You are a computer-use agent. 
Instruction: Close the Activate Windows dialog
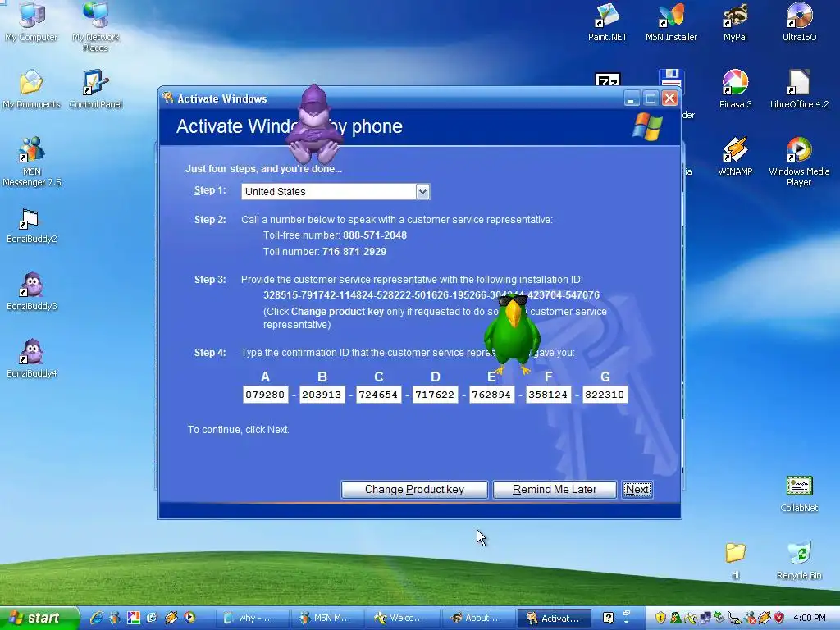tap(669, 98)
